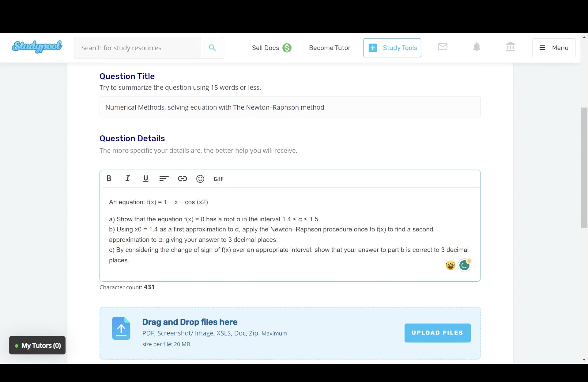Click the hyperlink insert icon

[x=182, y=179]
